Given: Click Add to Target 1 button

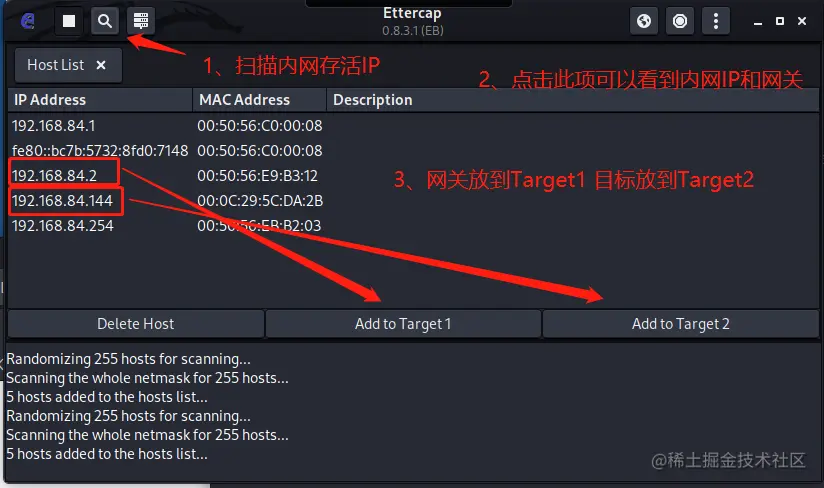Looking at the screenshot, I should [x=403, y=324].
